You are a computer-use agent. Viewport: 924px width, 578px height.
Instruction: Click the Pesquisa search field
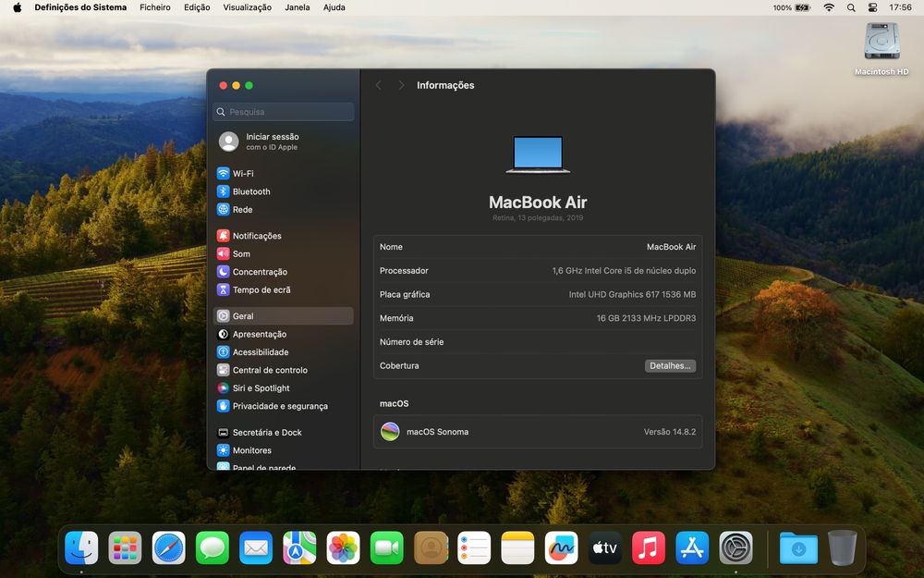point(284,112)
